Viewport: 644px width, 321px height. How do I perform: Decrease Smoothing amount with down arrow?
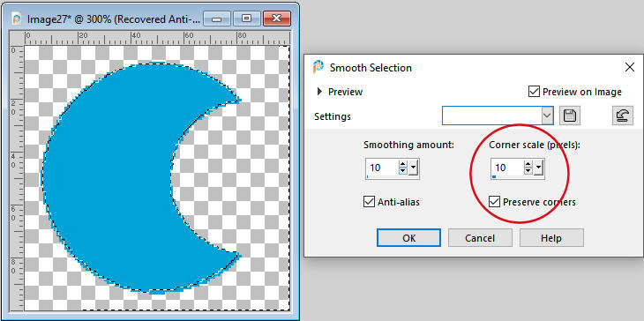(x=403, y=171)
